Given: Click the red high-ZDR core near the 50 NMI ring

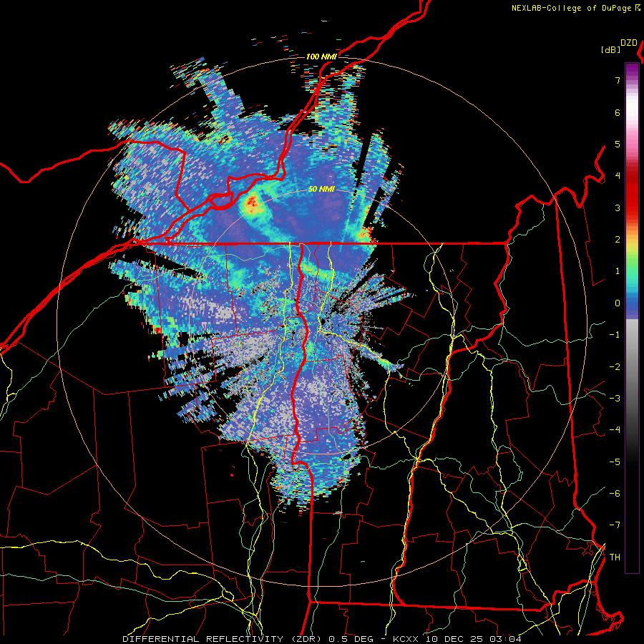Looking at the screenshot, I should (x=251, y=202).
